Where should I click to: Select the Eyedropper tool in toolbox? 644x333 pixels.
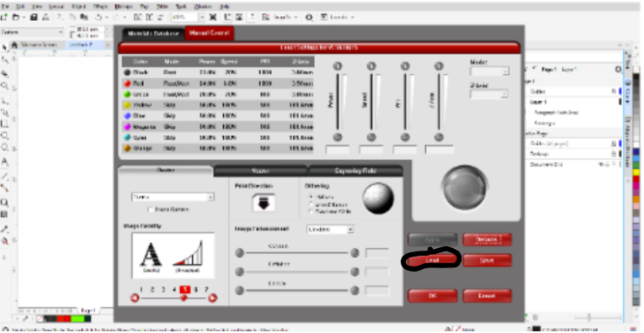tap(5, 230)
